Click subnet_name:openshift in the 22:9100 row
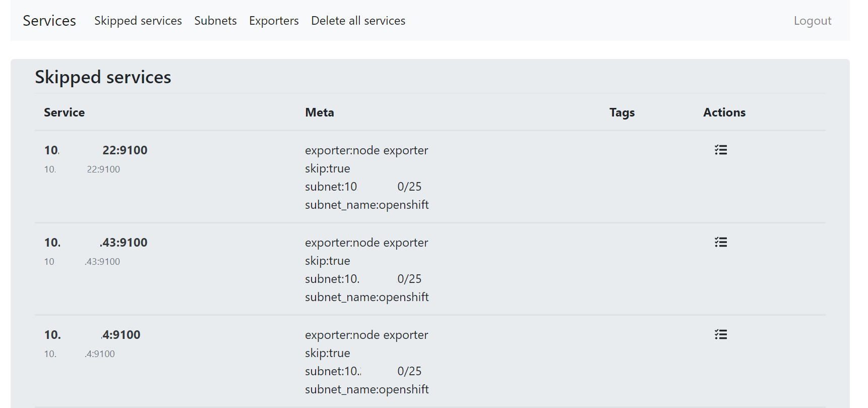The width and height of the screenshot is (868, 408). 367,205
